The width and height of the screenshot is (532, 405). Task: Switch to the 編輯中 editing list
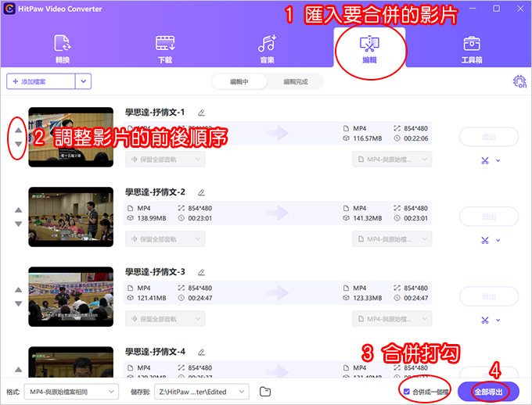point(239,82)
